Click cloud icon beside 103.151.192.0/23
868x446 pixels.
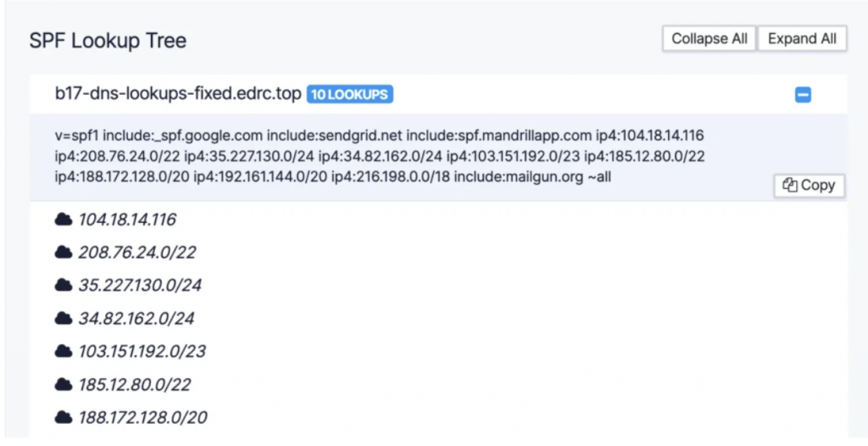pyautogui.click(x=64, y=351)
